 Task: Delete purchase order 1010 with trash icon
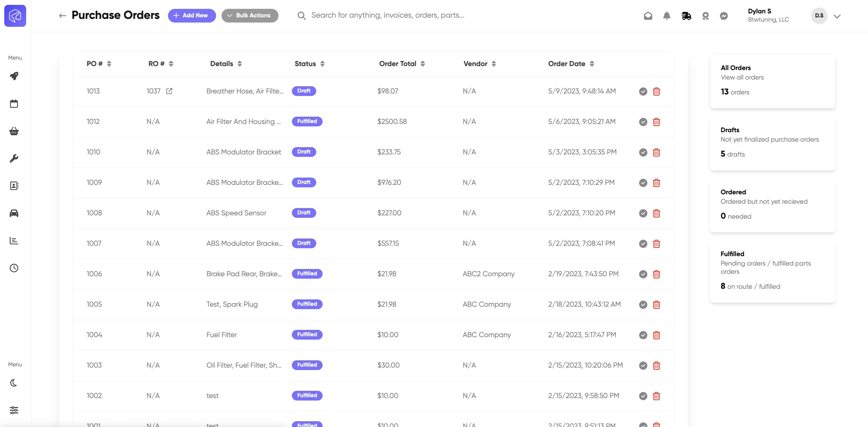(x=656, y=153)
